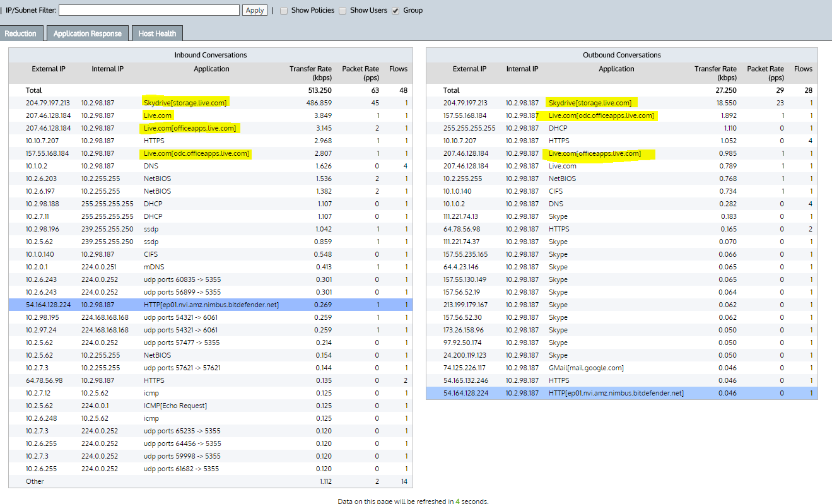Select highlighted outbound HTTP bitdefender.net entry
Screen dimensions: 832x504
coord(616,393)
